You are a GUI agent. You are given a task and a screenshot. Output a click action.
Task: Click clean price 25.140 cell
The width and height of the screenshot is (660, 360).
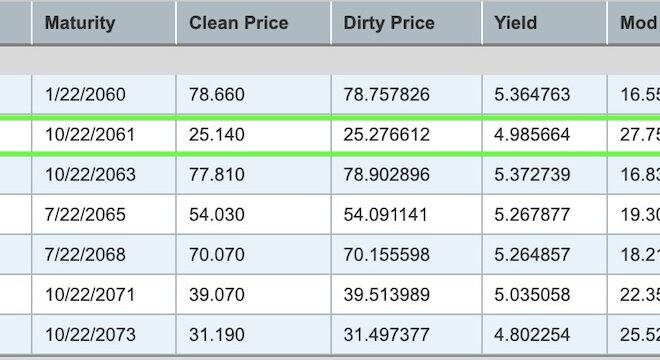[x=254, y=135]
